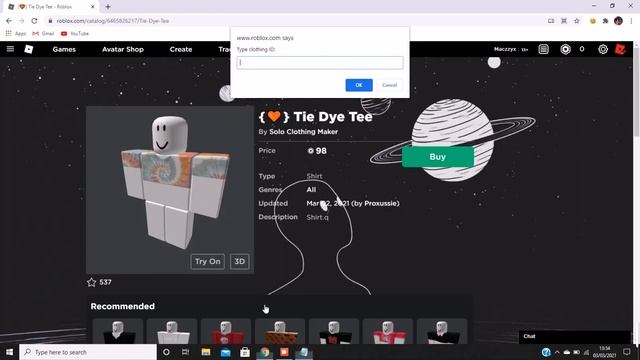
Task: Bookmark this page with the star icon
Action: pos(577,20)
